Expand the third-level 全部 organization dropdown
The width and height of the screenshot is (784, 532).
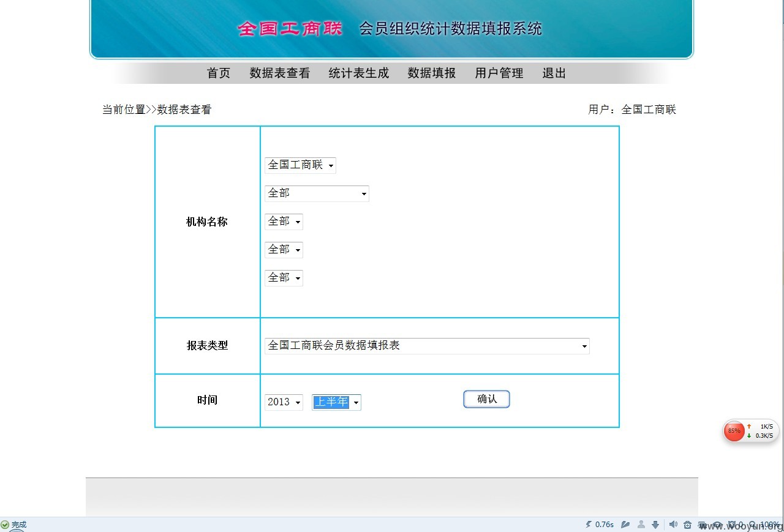tap(284, 222)
